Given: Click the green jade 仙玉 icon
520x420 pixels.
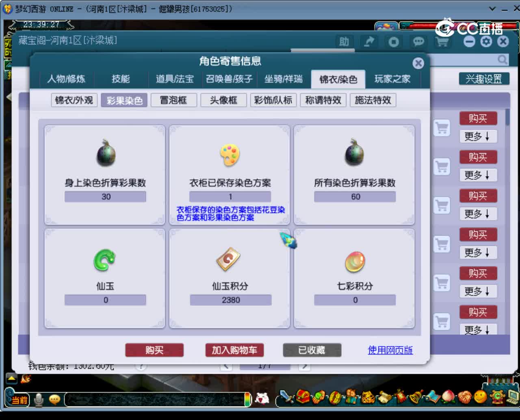Looking at the screenshot, I should pyautogui.click(x=105, y=260).
